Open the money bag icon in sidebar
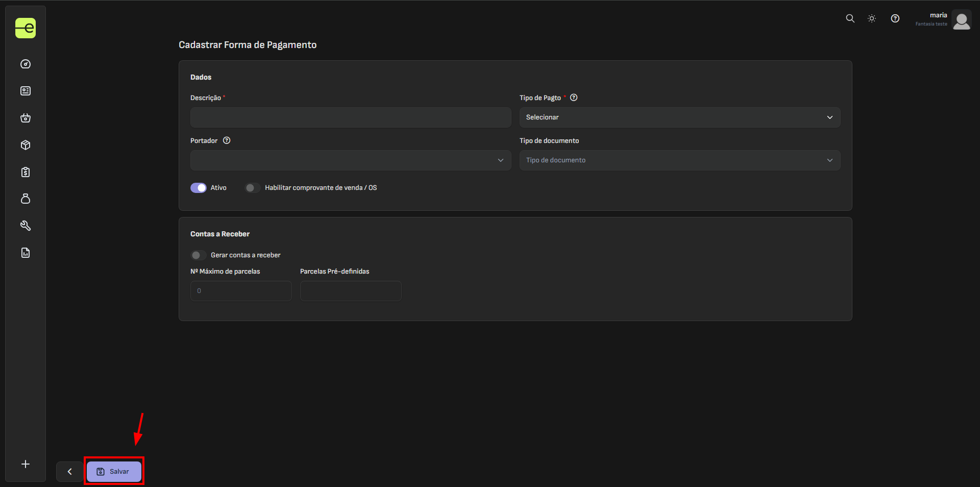The image size is (980, 487). point(26,199)
